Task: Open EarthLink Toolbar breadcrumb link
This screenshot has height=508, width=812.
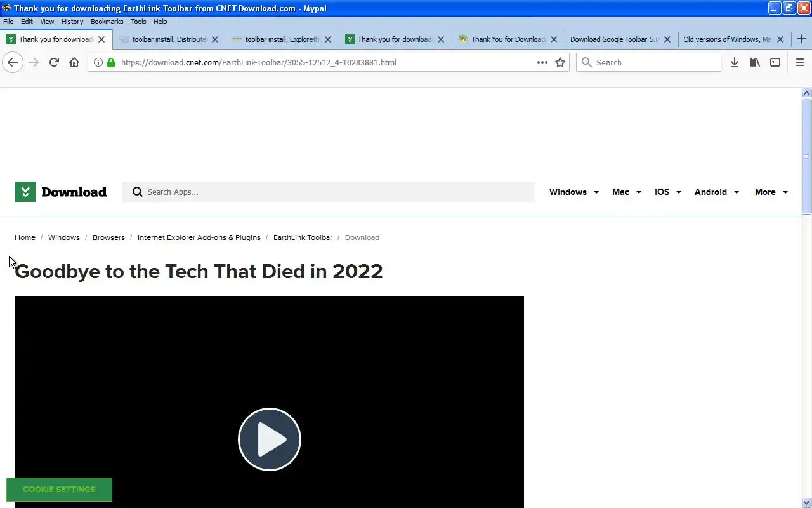Action: pyautogui.click(x=303, y=237)
